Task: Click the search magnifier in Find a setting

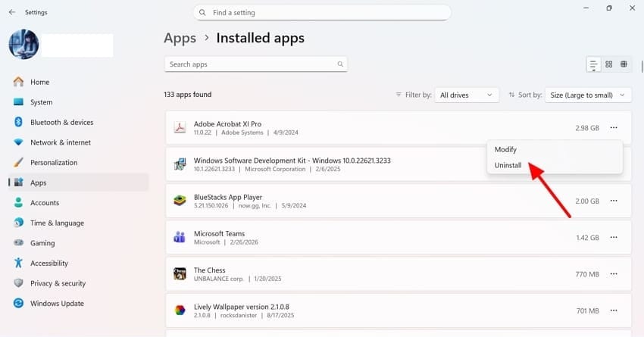Action: 202,13
